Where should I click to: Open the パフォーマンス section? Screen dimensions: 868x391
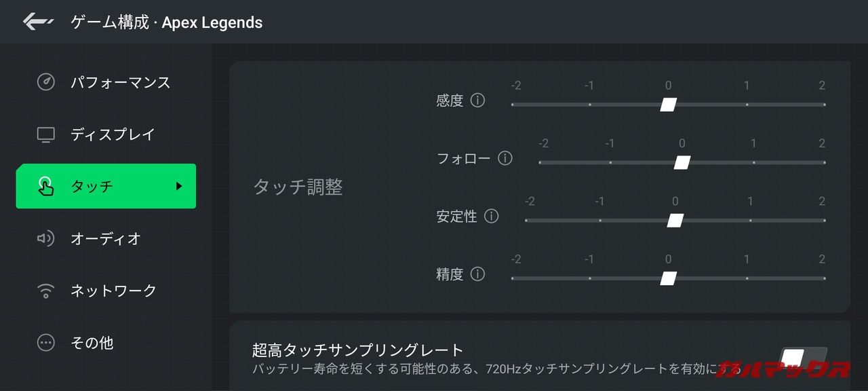[121, 83]
